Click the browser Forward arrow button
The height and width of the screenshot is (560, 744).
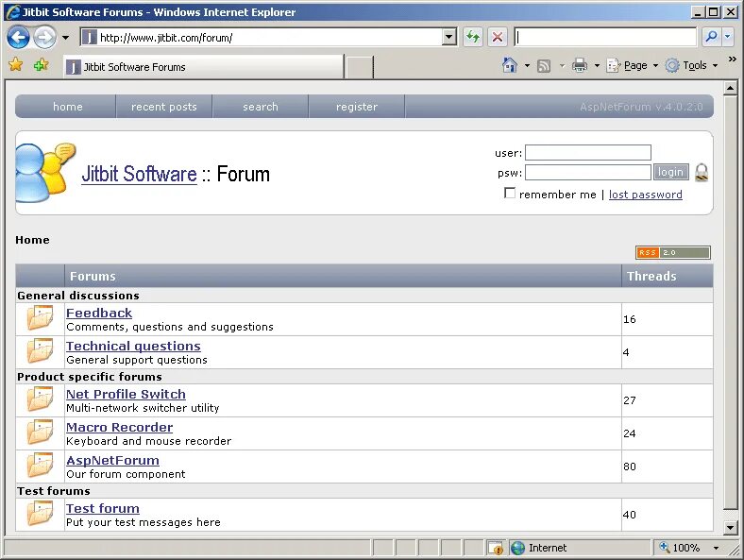pos(44,37)
